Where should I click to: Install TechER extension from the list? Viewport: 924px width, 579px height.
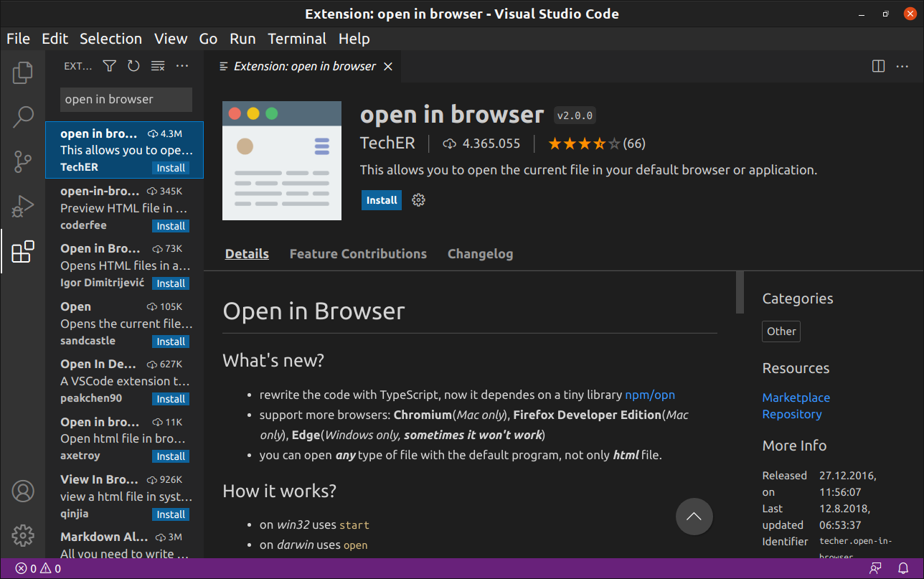pos(171,168)
